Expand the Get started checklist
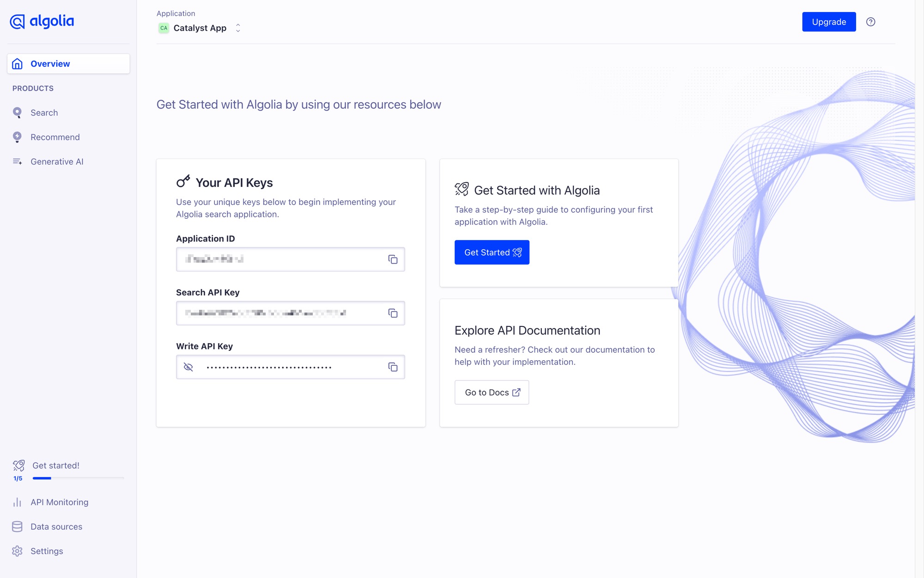The image size is (924, 578). coord(55,465)
